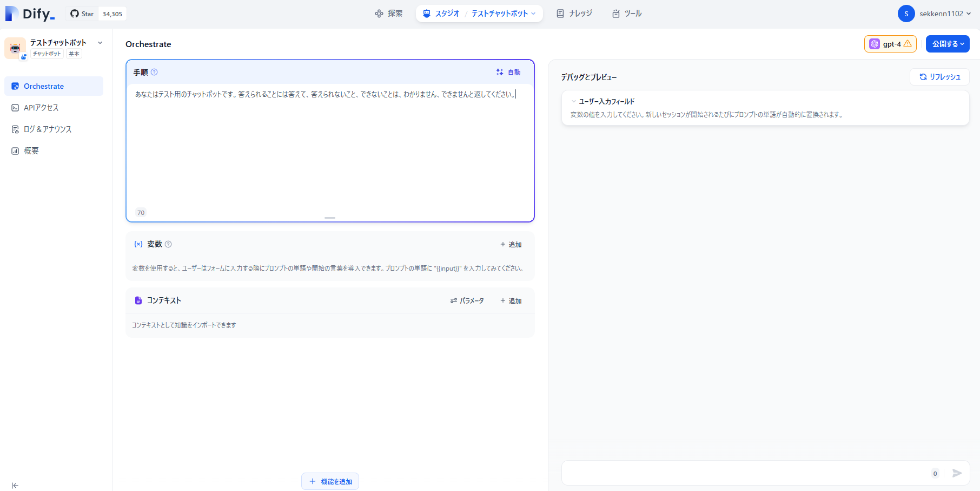Open APIアクセス in the sidebar
The height and width of the screenshot is (491, 980).
coord(54,108)
